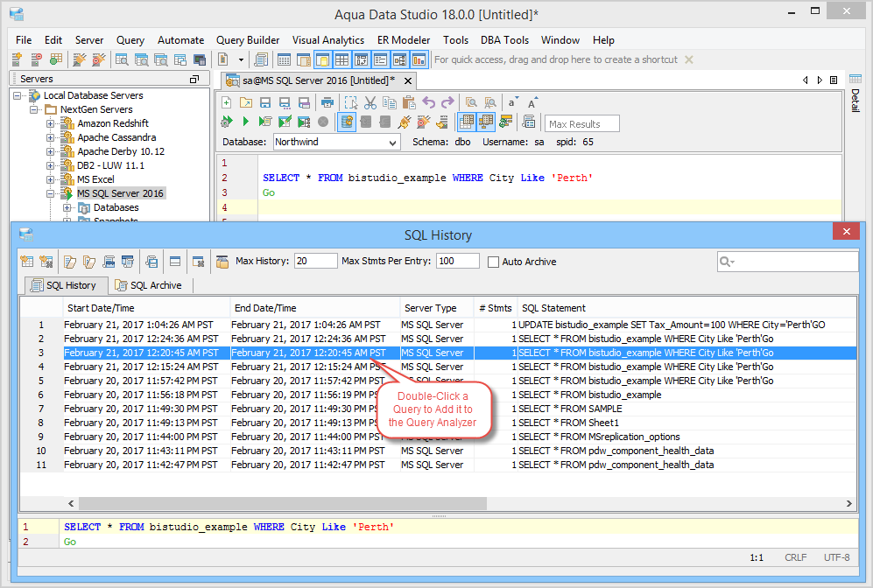
Task: Close the sa@MS SQL Server 2016 query tab
Action: [408, 80]
